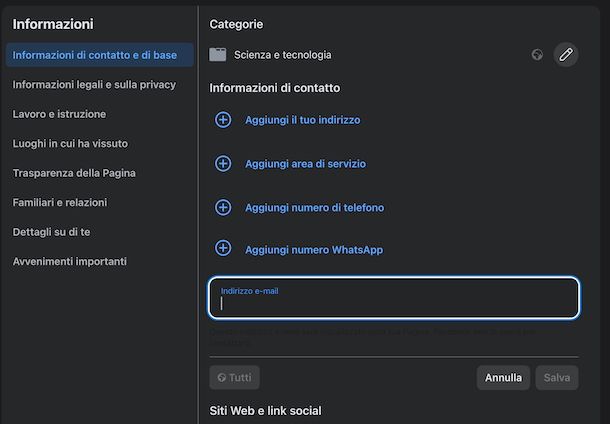Click the folder icon next to Scienza e tecnologia
This screenshot has height=424, width=610.
tap(218, 55)
